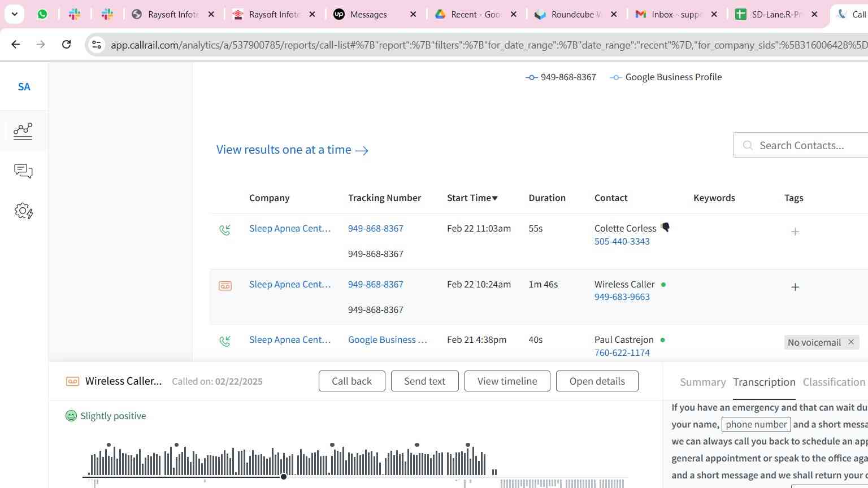Remove the No voicemail tag
The image size is (868, 488).
point(851,342)
